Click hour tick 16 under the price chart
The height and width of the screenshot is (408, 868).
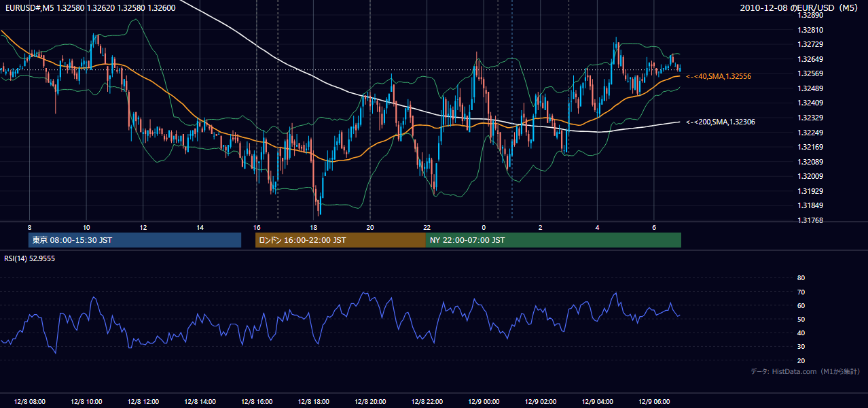click(257, 227)
